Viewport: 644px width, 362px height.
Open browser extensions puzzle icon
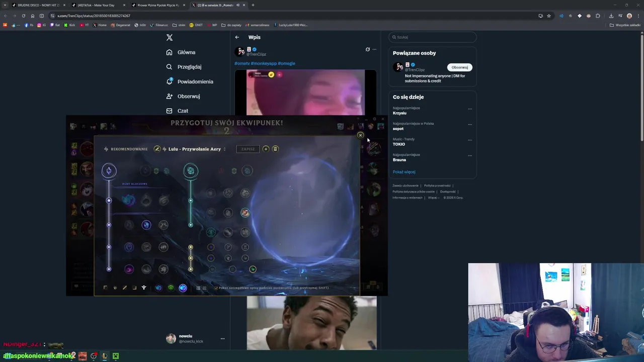pos(598,16)
